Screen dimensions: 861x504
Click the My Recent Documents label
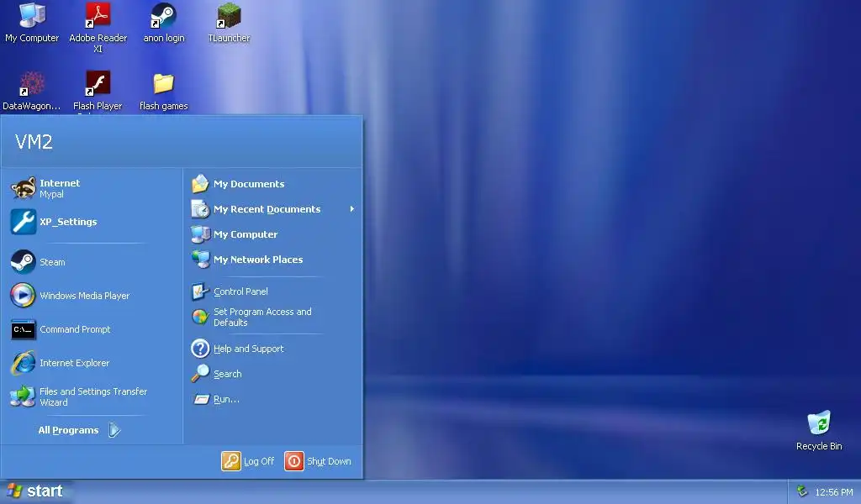point(267,209)
